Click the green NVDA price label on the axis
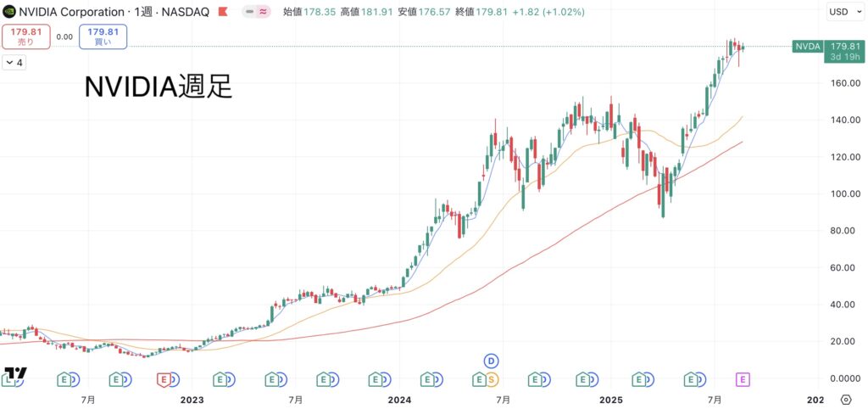This screenshot has width=868, height=409. coord(807,47)
